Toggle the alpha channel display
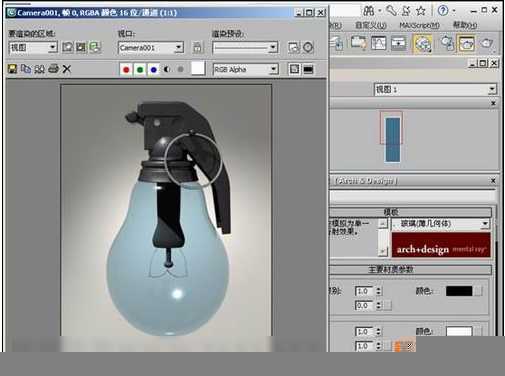 [x=167, y=69]
